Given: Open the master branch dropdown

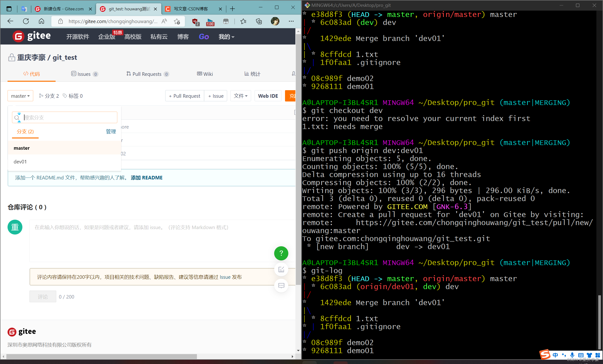Looking at the screenshot, I should [20, 96].
